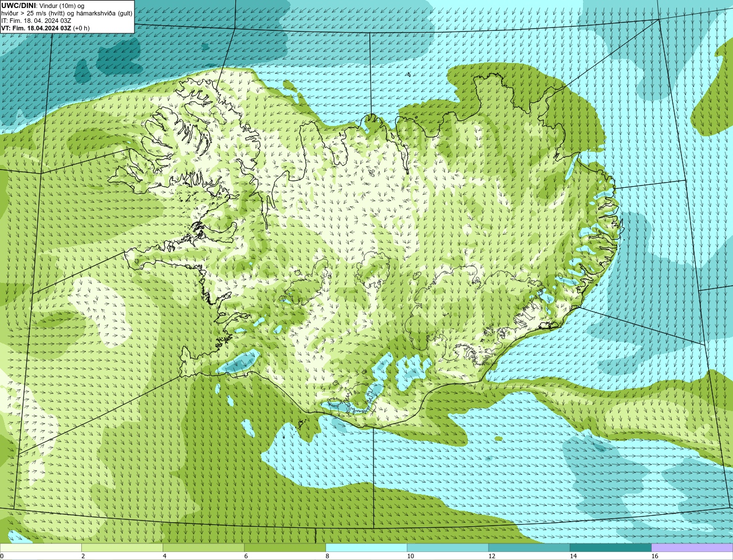Screen dimensions: 733x560
Task: Click the legend scale label "12"
Action: (492, 556)
